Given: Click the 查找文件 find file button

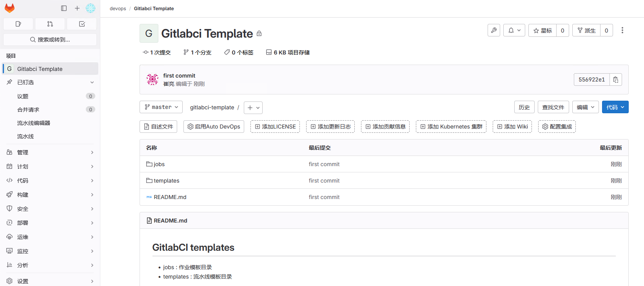Looking at the screenshot, I should [x=553, y=107].
